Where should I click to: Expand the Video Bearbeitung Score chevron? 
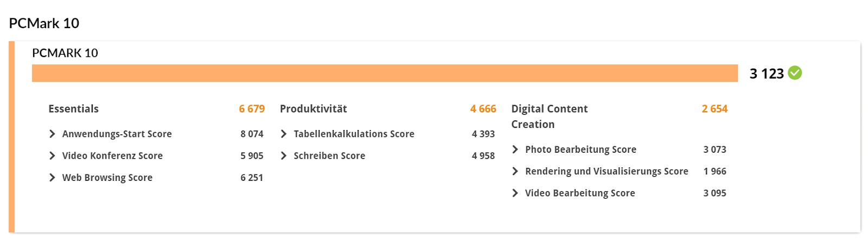(x=515, y=193)
